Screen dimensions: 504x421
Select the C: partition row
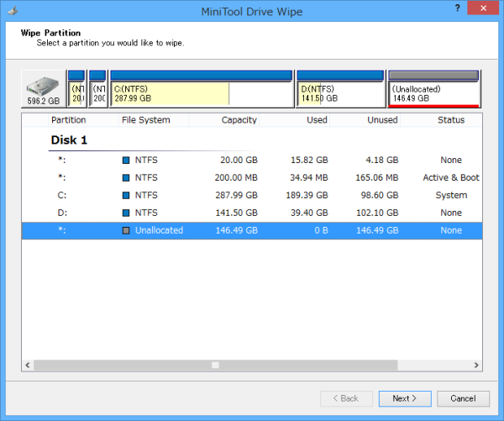[x=252, y=195]
